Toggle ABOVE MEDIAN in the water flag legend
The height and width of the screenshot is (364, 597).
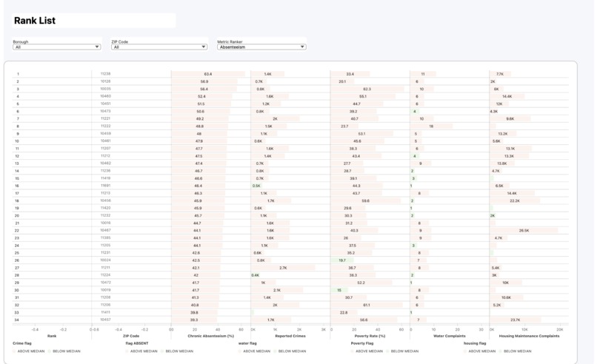[x=254, y=351]
